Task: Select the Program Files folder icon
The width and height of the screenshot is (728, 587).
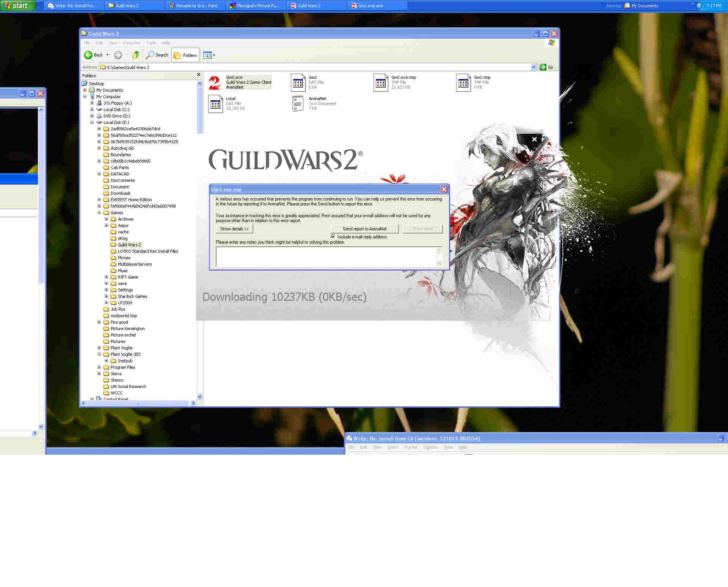Action: click(106, 367)
